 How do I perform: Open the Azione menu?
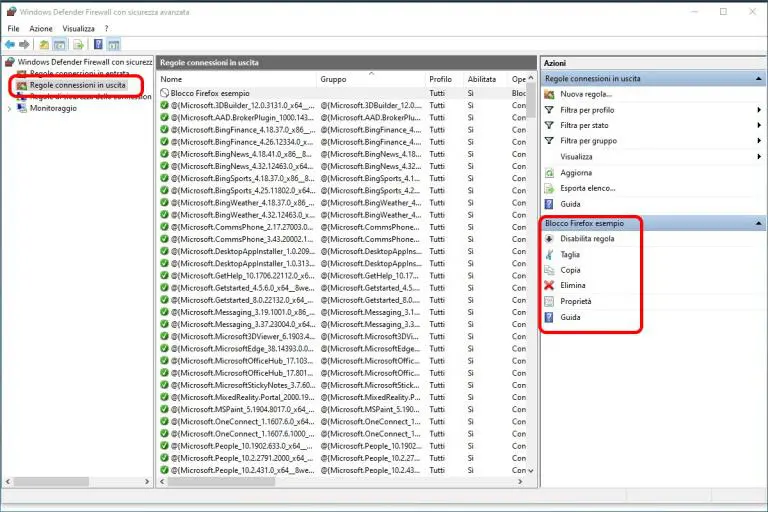click(x=41, y=28)
